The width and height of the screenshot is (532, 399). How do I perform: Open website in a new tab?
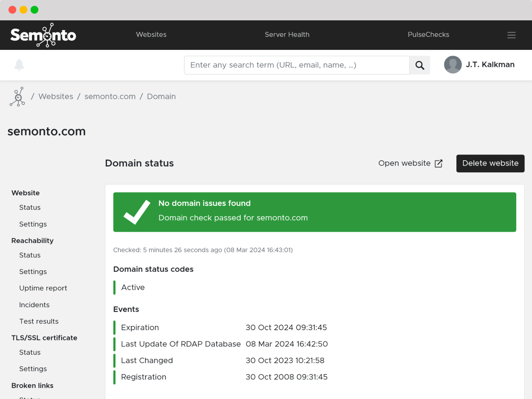pos(410,163)
